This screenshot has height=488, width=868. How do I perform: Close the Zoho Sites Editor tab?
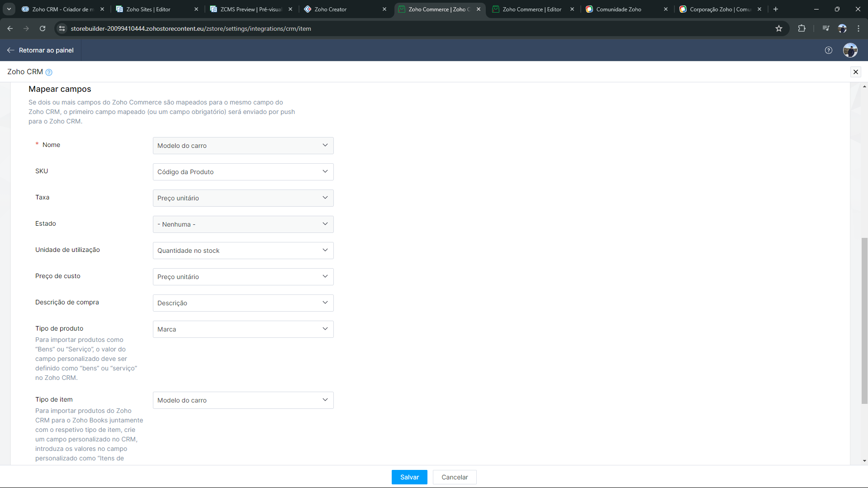tap(196, 9)
